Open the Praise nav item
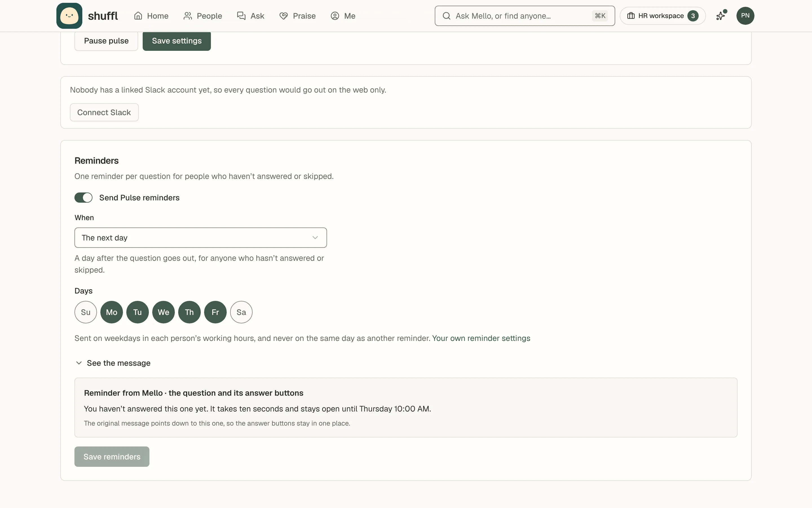The width and height of the screenshot is (812, 508). click(x=298, y=16)
